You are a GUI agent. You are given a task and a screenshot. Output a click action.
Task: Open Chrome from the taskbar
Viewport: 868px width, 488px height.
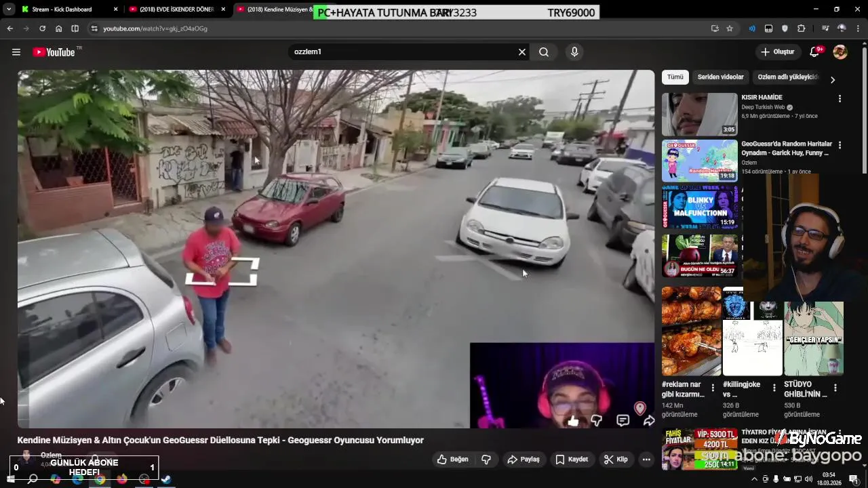click(x=100, y=479)
